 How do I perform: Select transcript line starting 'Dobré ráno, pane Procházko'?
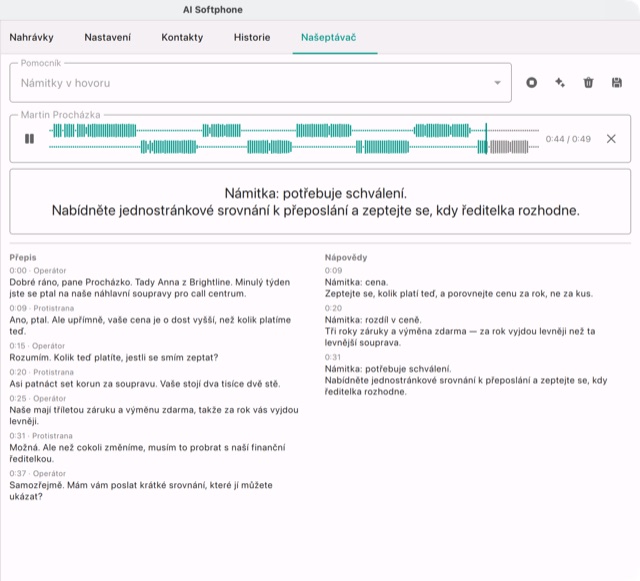pos(150,288)
